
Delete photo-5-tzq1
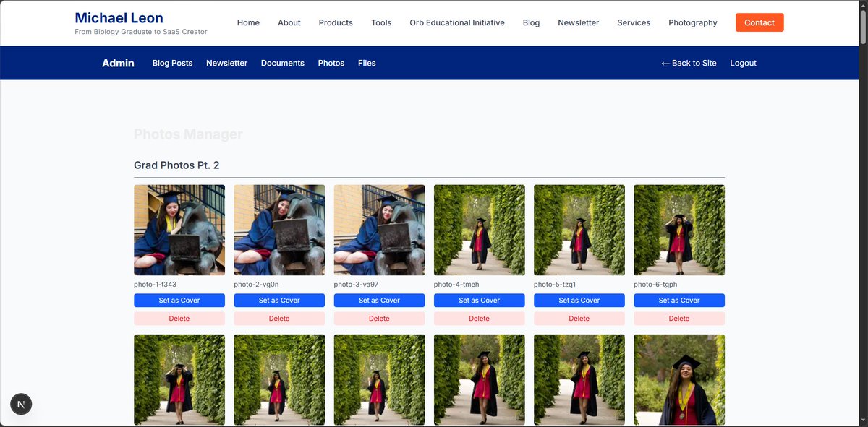[579, 319]
